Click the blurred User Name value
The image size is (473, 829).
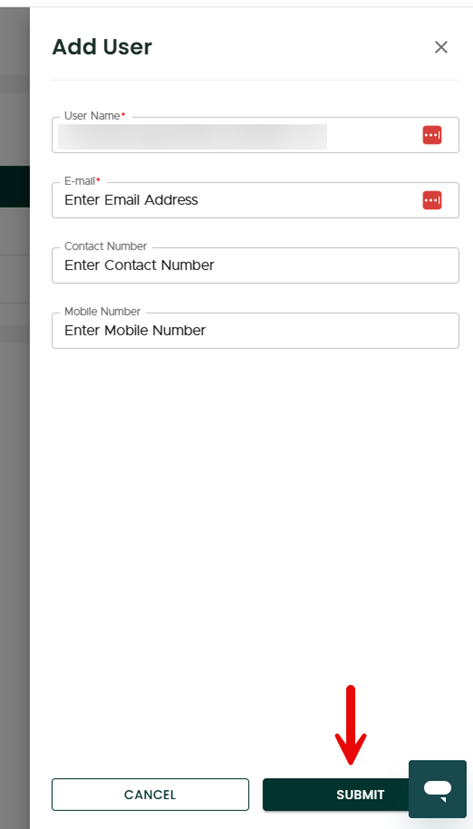tap(192, 136)
